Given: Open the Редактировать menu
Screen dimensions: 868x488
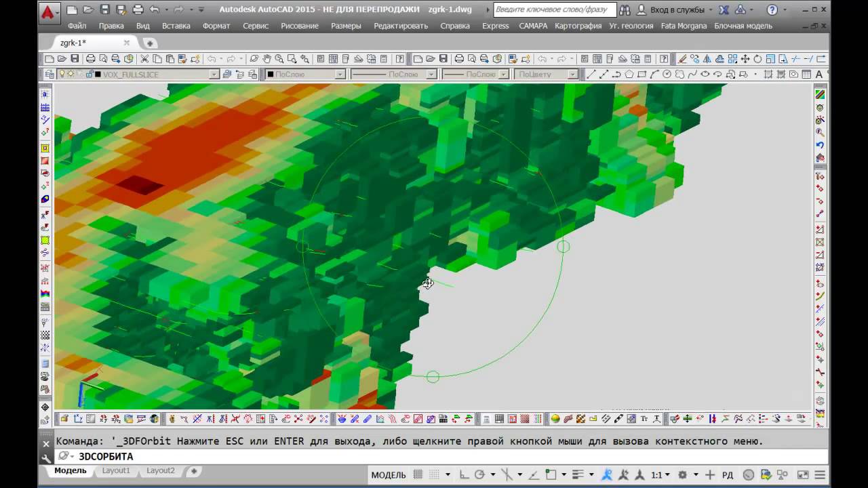Looking at the screenshot, I should 401,26.
